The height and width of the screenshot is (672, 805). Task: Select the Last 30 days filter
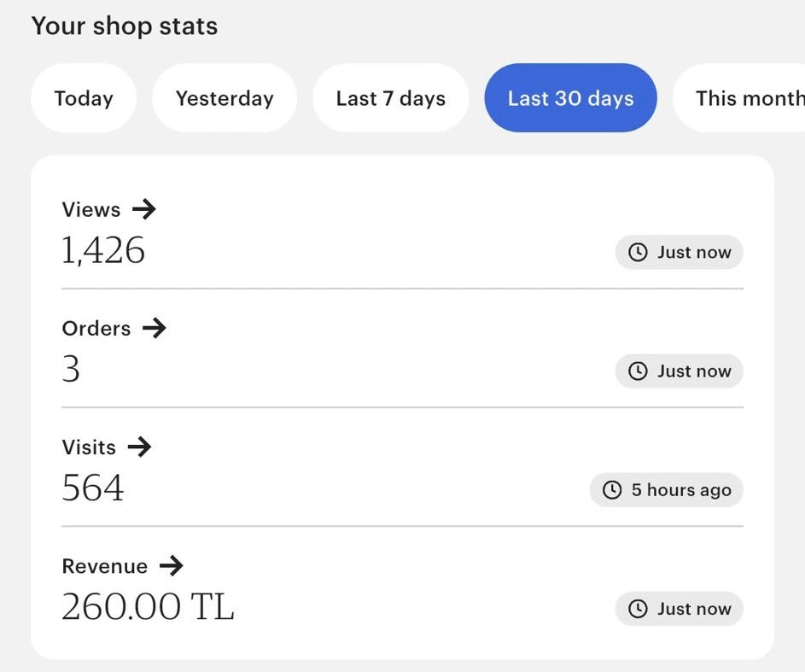[x=570, y=98]
